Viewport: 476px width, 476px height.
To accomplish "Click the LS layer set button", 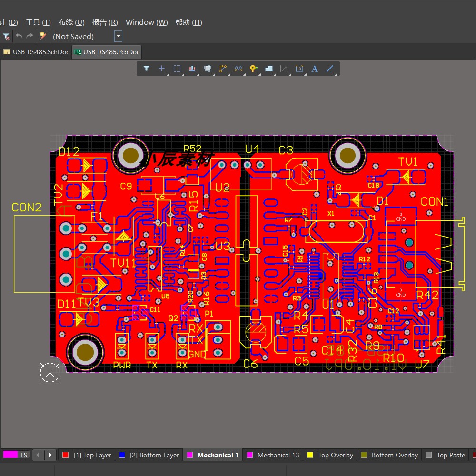I will [x=24, y=455].
